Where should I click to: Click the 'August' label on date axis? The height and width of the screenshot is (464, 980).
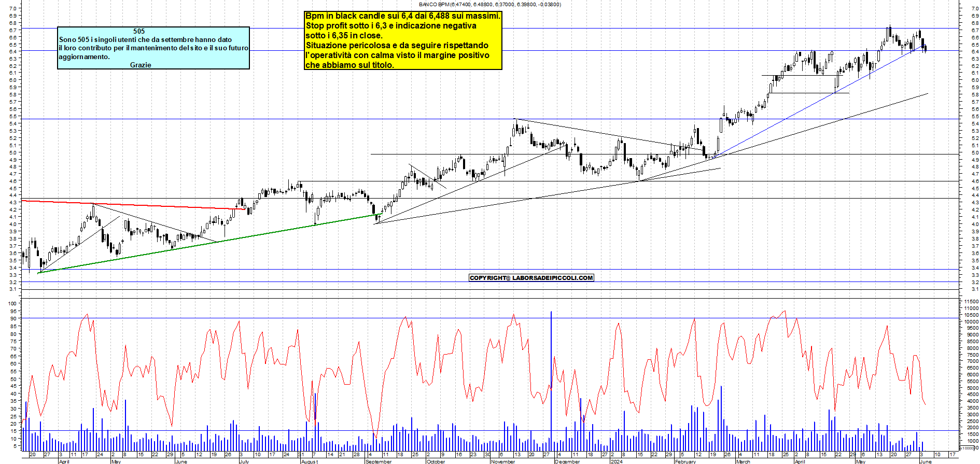click(x=310, y=461)
